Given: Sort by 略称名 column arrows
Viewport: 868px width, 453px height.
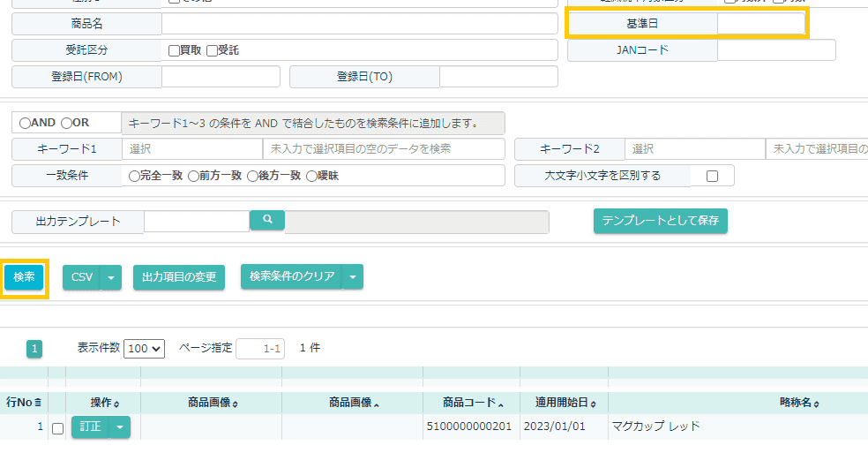Looking at the screenshot, I should pyautogui.click(x=817, y=404).
